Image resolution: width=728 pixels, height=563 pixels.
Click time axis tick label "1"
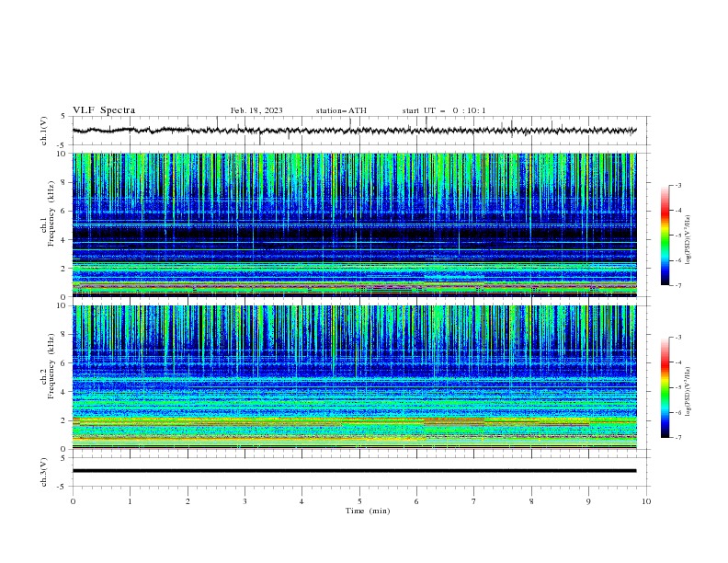click(x=130, y=501)
